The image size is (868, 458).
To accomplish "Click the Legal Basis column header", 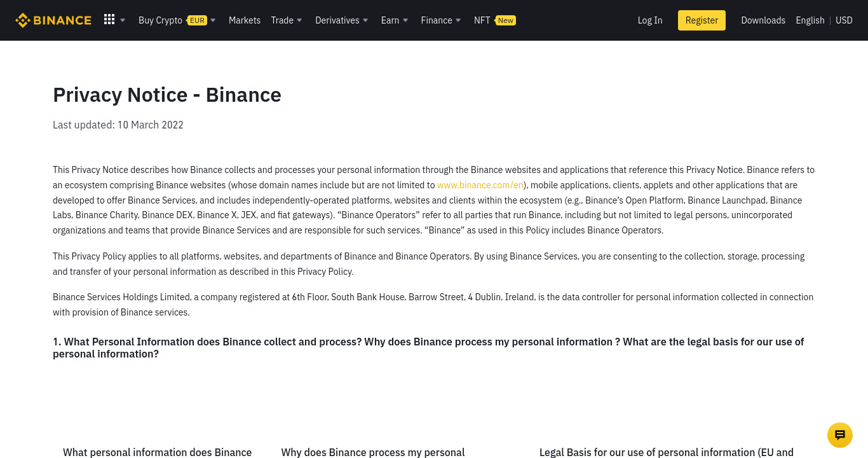I will 667,452.
